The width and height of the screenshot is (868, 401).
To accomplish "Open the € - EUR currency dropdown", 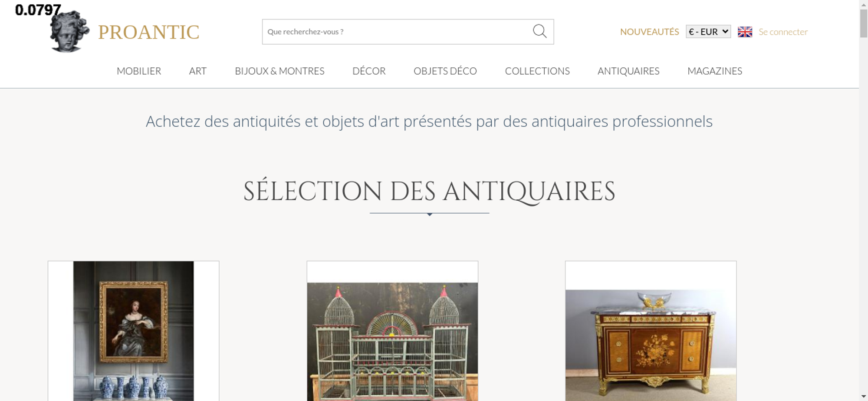I will pos(708,32).
